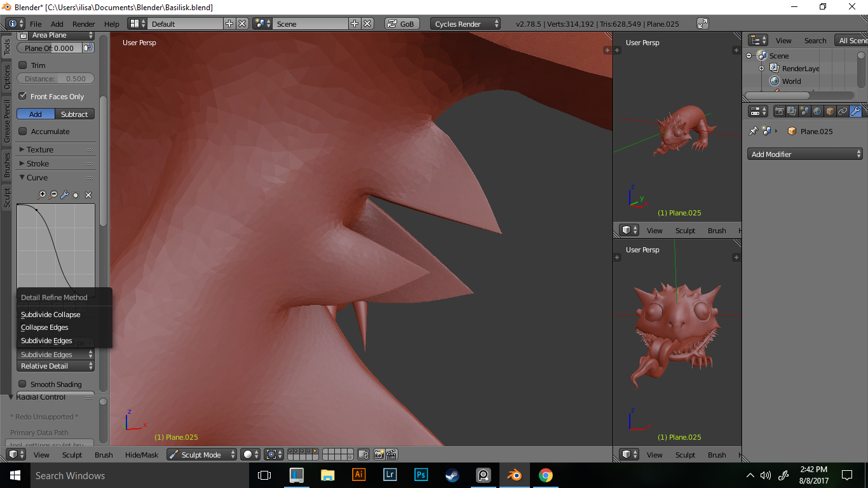This screenshot has height=488, width=868.
Task: Enable Smooth Shading checkbox
Action: click(x=23, y=384)
